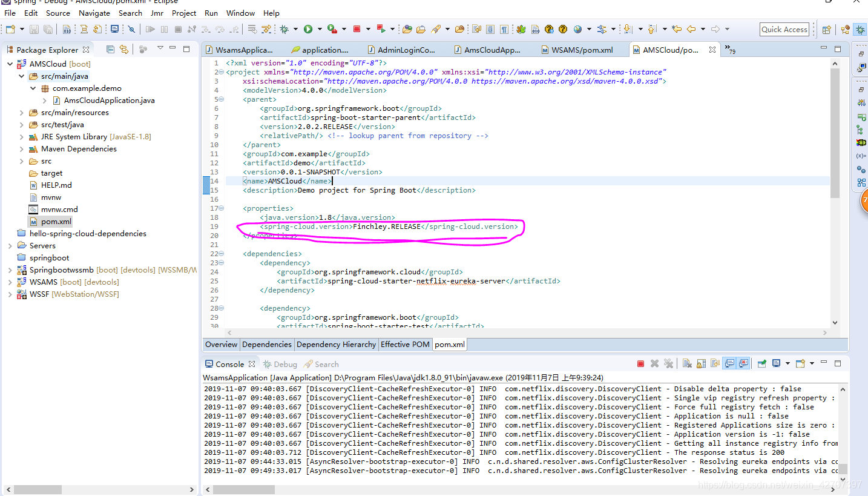868x496 pixels.
Task: Switch to Dependency Hierarchy tab
Action: coord(336,344)
